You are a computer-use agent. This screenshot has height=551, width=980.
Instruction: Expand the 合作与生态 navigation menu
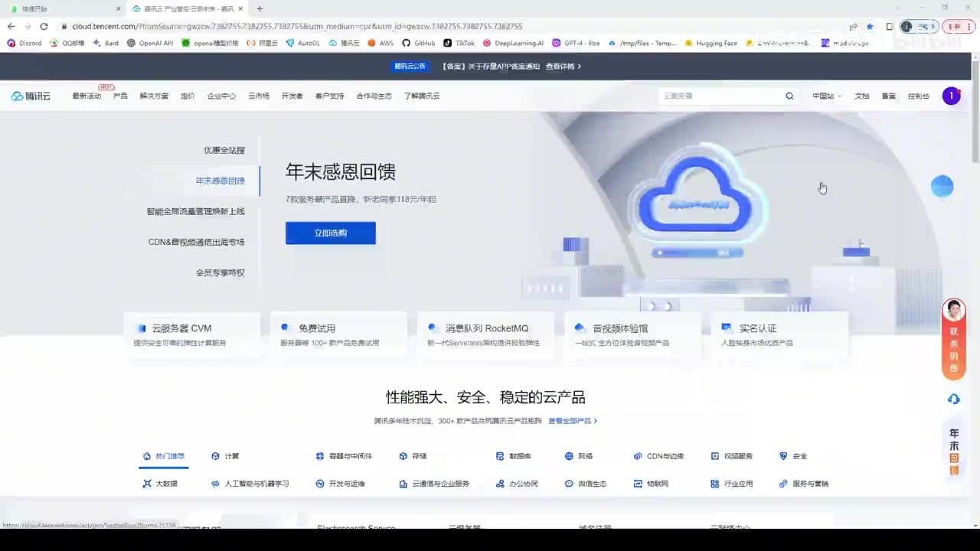coord(374,96)
